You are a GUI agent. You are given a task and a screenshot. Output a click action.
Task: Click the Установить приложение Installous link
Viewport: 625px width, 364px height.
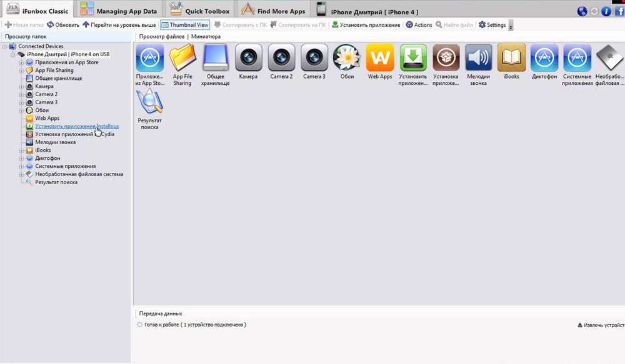tap(76, 126)
